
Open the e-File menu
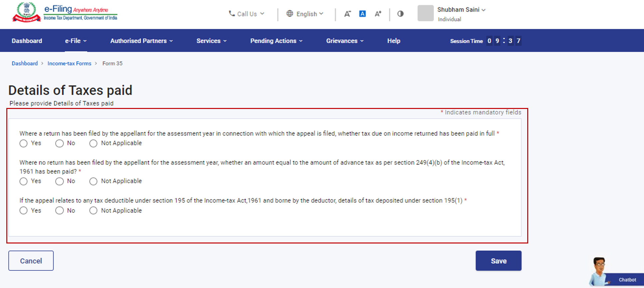pos(76,41)
